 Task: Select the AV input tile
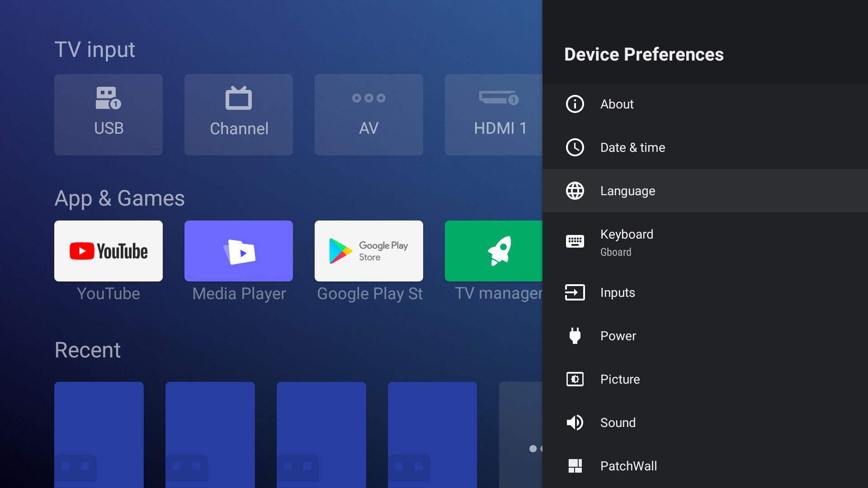click(x=369, y=115)
